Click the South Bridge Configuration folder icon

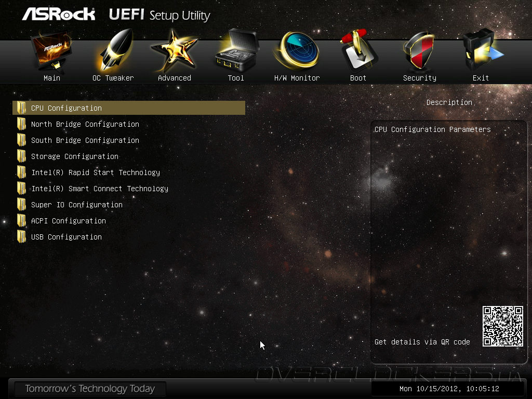point(21,140)
